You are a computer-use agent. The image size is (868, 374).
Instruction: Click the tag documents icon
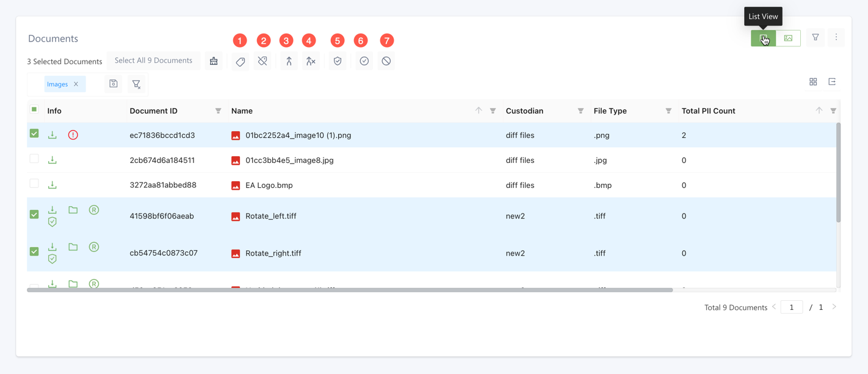click(x=241, y=61)
